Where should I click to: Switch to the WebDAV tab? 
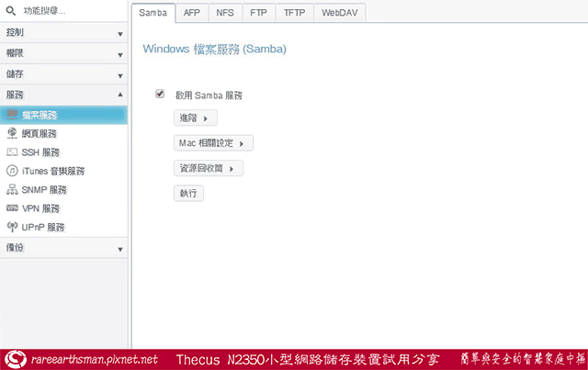340,13
